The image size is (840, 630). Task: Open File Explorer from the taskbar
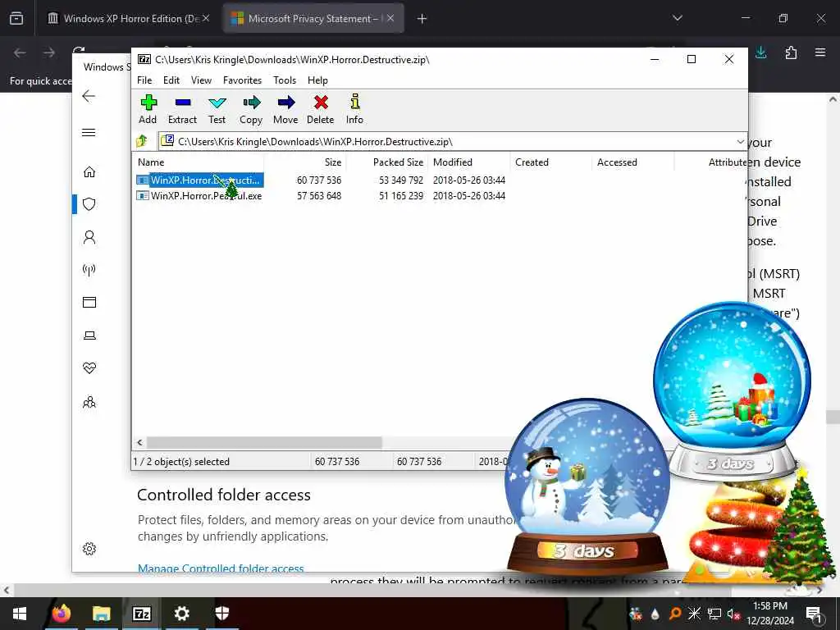pos(101,614)
